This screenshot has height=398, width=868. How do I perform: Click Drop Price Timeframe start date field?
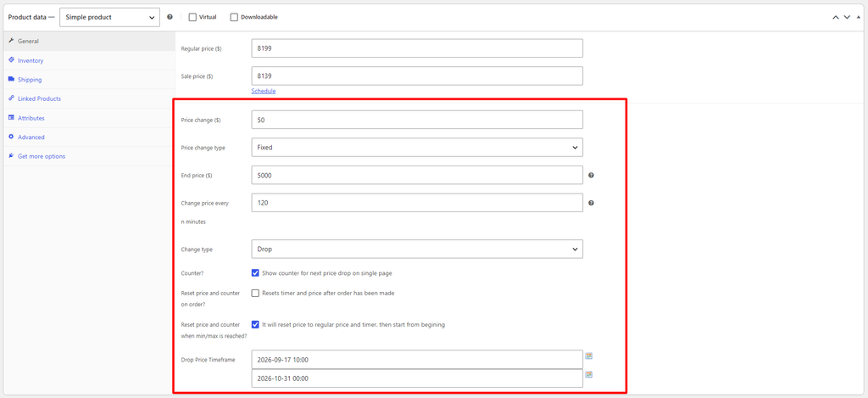417,359
